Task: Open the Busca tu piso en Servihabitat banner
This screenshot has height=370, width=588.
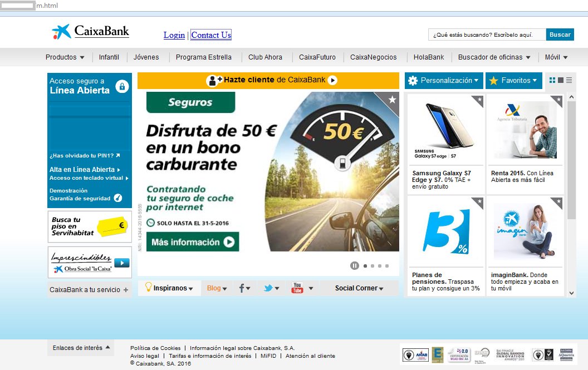Action: (90, 226)
